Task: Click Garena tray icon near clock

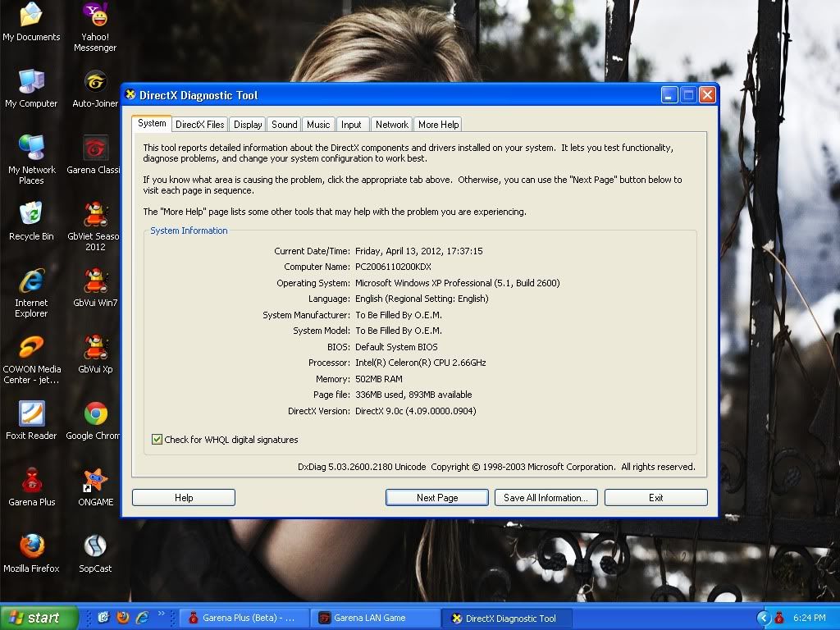Action: (779, 619)
